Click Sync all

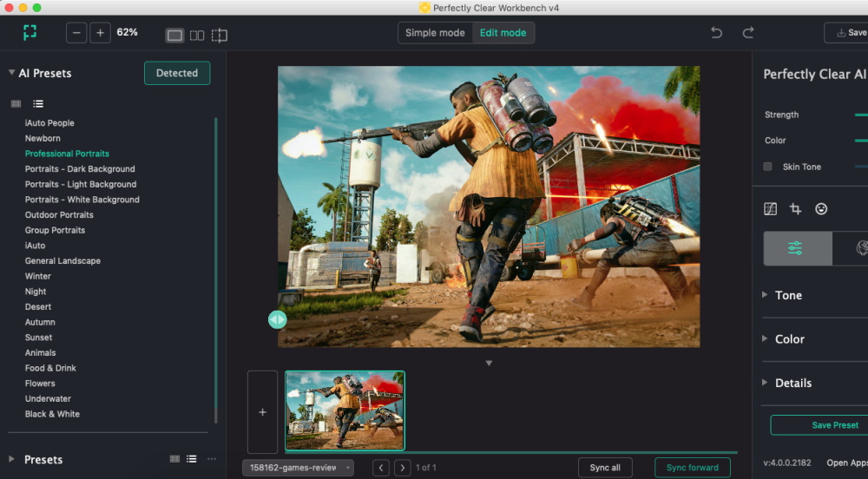(x=605, y=468)
